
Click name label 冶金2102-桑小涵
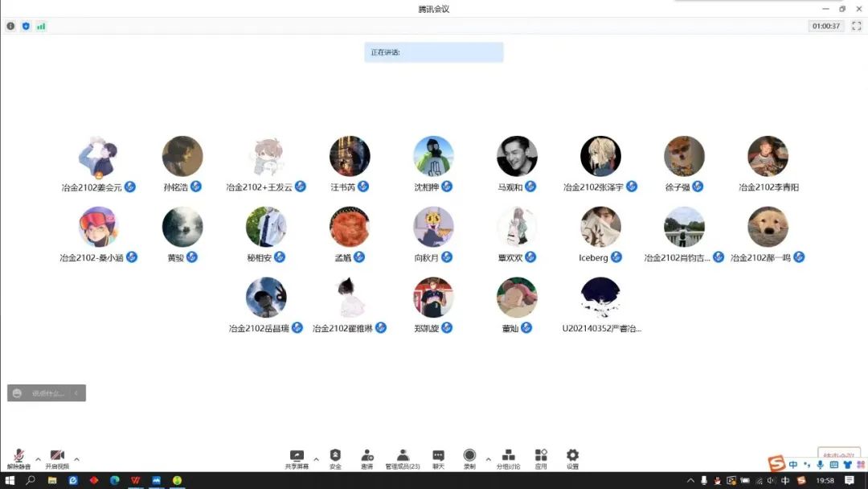[x=92, y=257]
